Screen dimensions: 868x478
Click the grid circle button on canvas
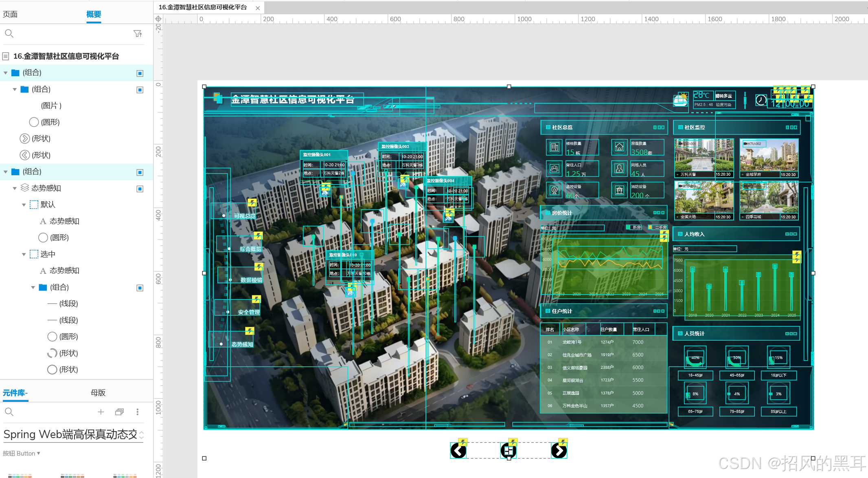tap(509, 451)
